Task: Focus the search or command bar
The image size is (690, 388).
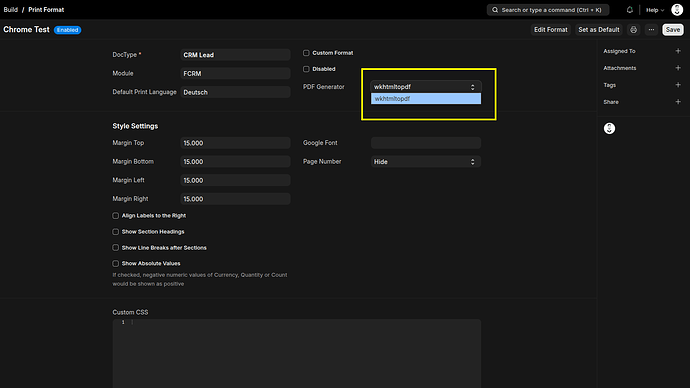Action: point(548,10)
